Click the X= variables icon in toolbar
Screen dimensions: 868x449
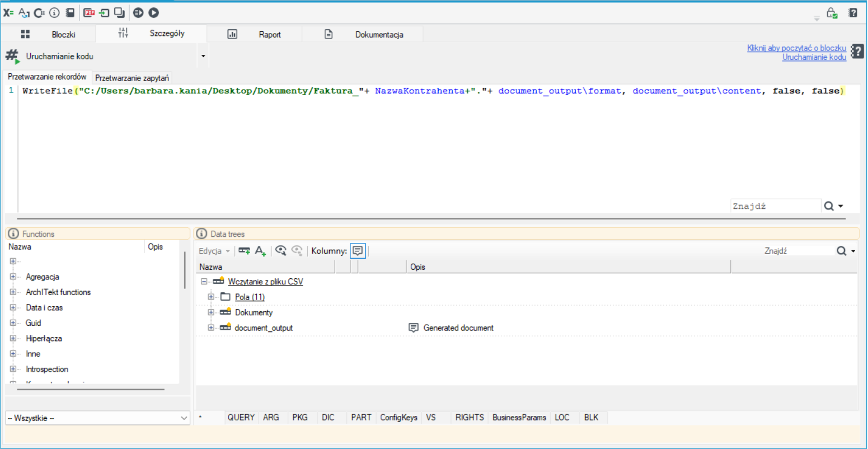[8, 12]
